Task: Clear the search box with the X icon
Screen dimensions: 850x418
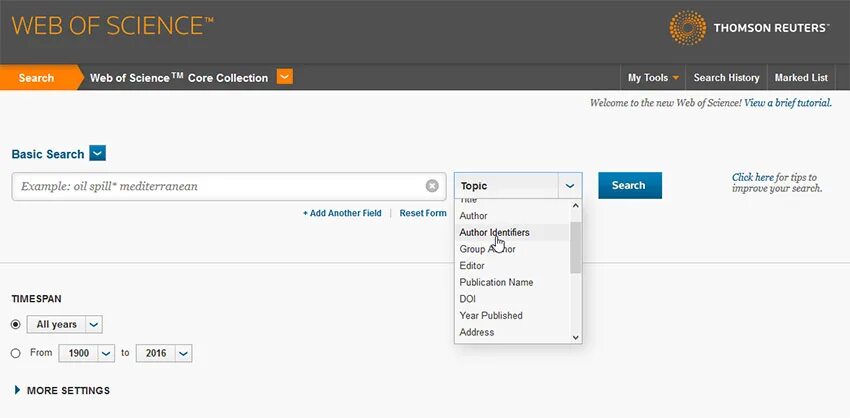Action: 432,186
